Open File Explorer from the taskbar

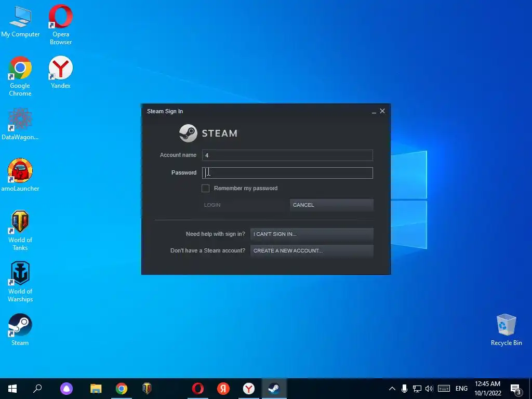96,389
